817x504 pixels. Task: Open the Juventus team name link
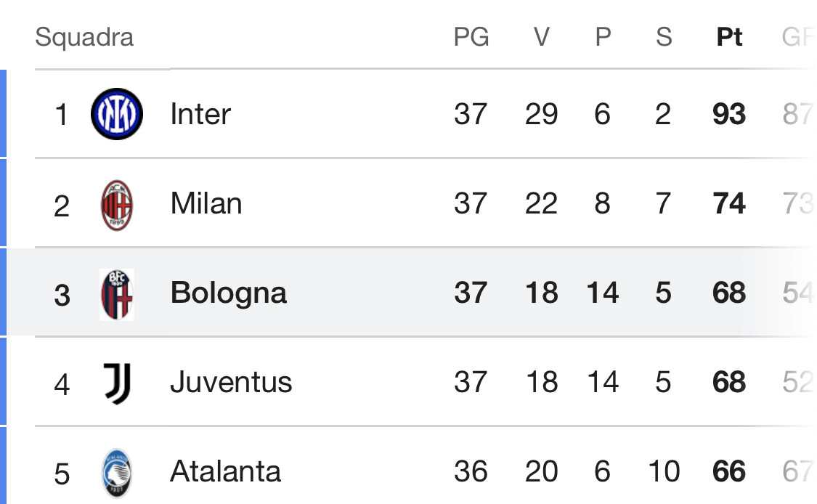point(231,382)
